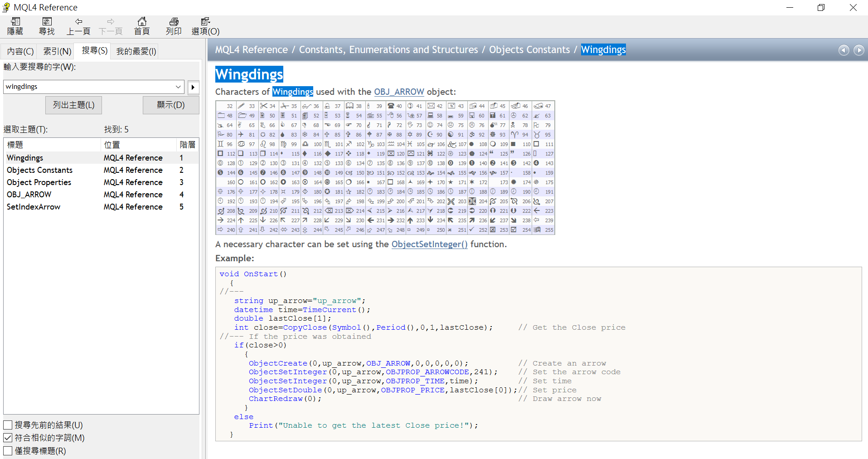Viewport: 868px width, 459px height.
Task: Enable 僅搜尋標題(R) checkbox
Action: [x=8, y=451]
